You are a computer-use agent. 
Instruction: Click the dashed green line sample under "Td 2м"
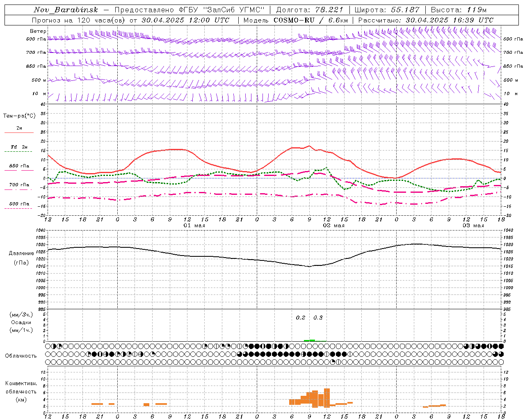18,152
